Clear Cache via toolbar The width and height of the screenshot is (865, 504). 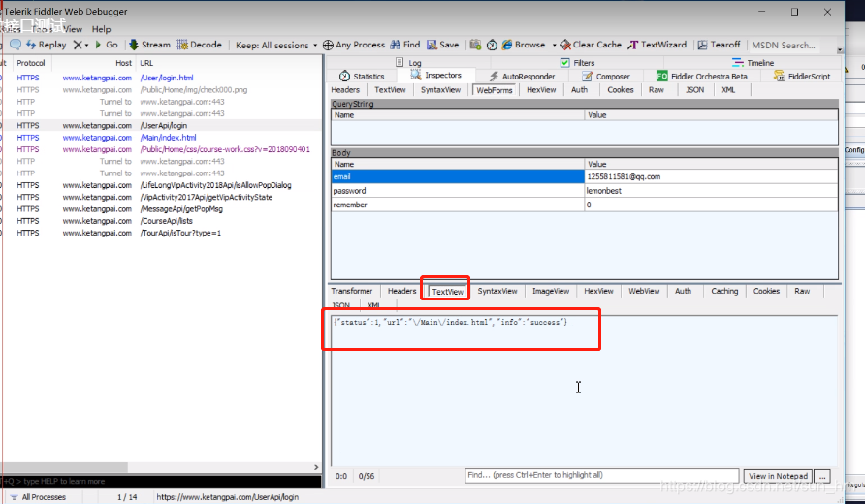[591, 45]
